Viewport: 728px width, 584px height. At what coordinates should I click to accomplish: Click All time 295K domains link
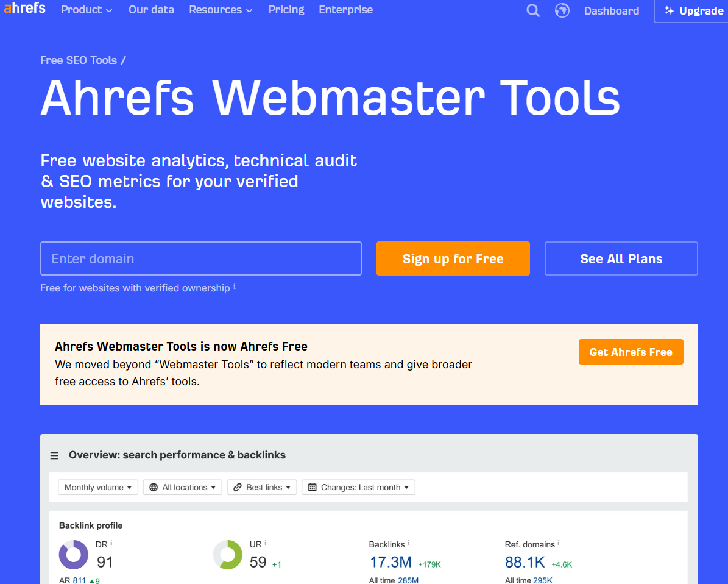pos(543,580)
